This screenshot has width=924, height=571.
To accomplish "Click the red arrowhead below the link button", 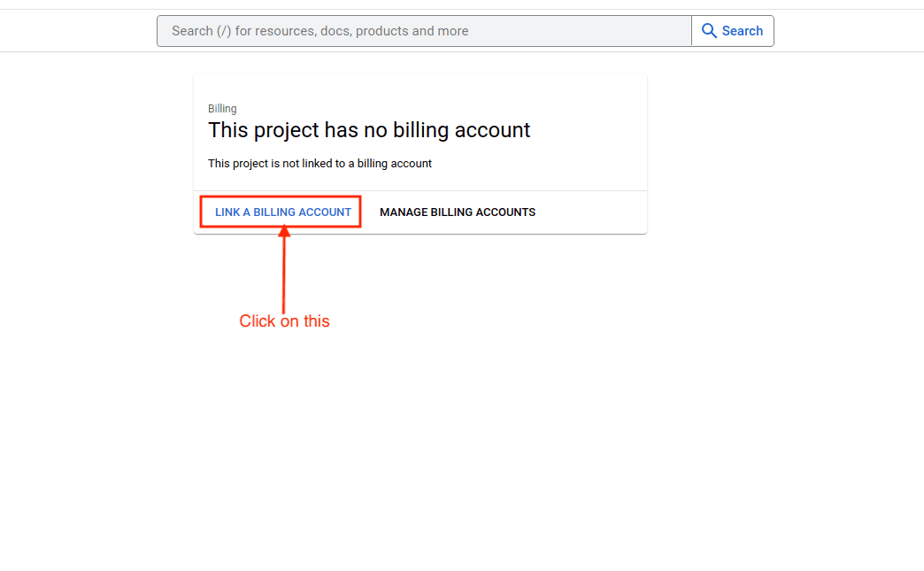I will [284, 232].
